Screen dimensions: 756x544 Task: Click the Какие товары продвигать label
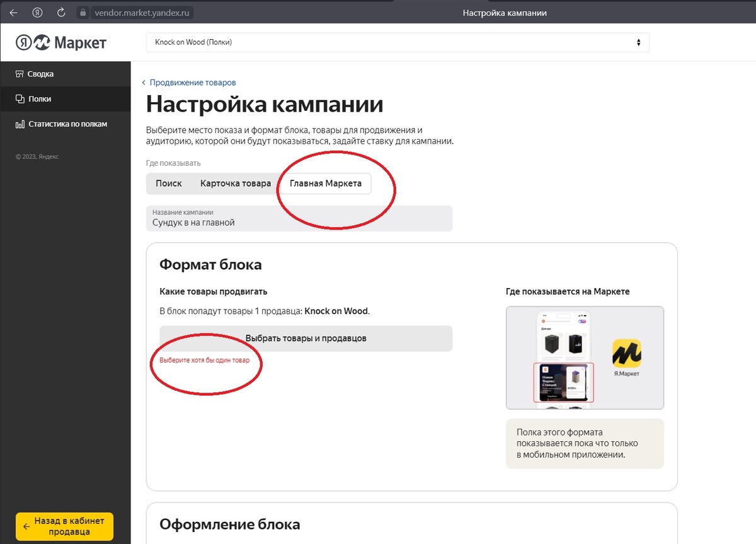tap(214, 291)
